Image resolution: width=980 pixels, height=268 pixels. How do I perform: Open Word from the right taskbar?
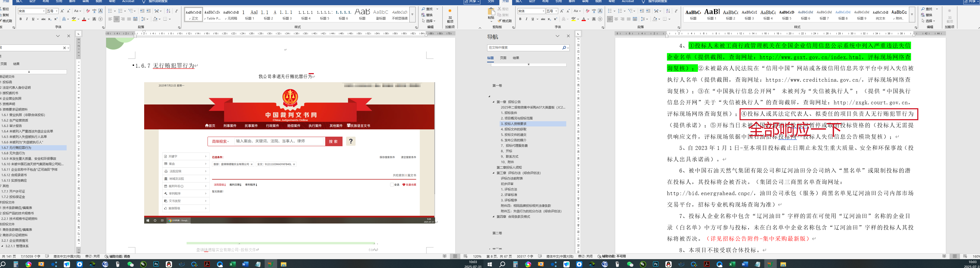point(745,264)
